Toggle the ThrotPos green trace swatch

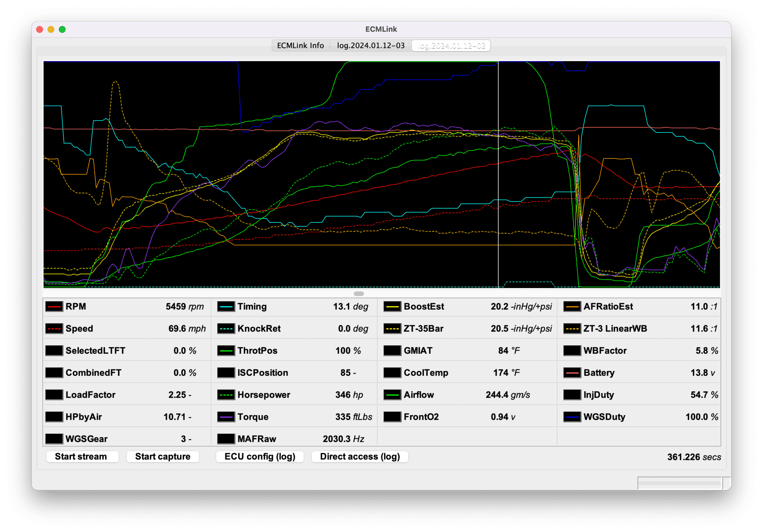coord(226,351)
